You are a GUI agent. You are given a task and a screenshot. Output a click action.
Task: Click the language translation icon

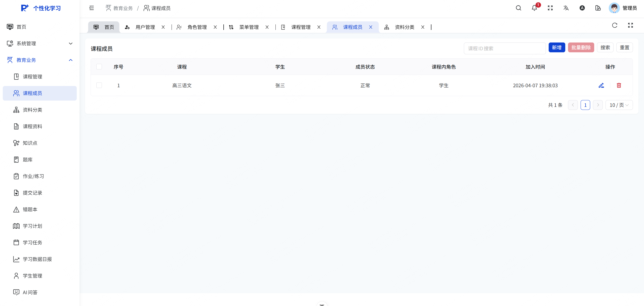[x=566, y=8]
